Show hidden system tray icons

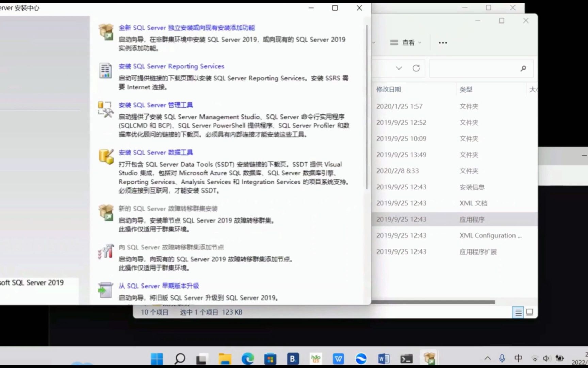pos(487,358)
